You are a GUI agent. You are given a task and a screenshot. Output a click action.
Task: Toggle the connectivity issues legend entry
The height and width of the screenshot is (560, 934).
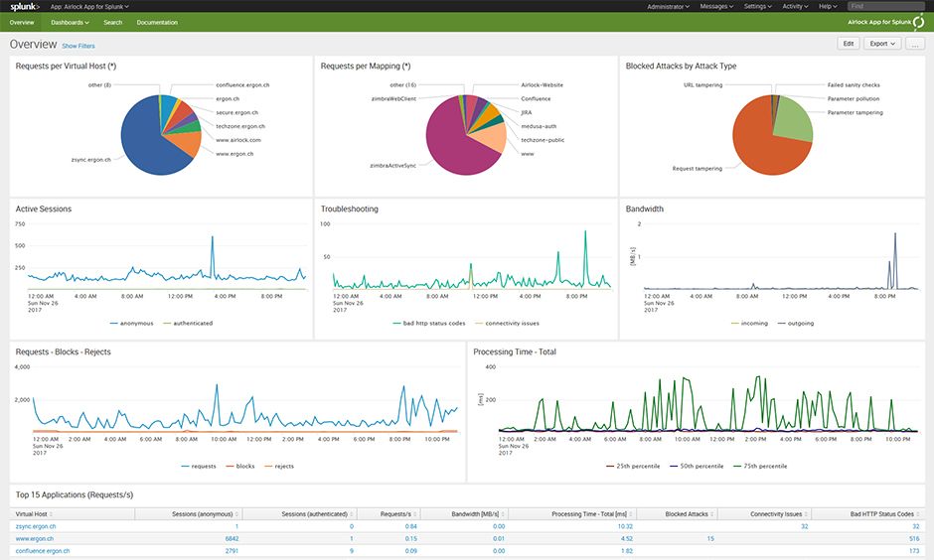click(507, 323)
